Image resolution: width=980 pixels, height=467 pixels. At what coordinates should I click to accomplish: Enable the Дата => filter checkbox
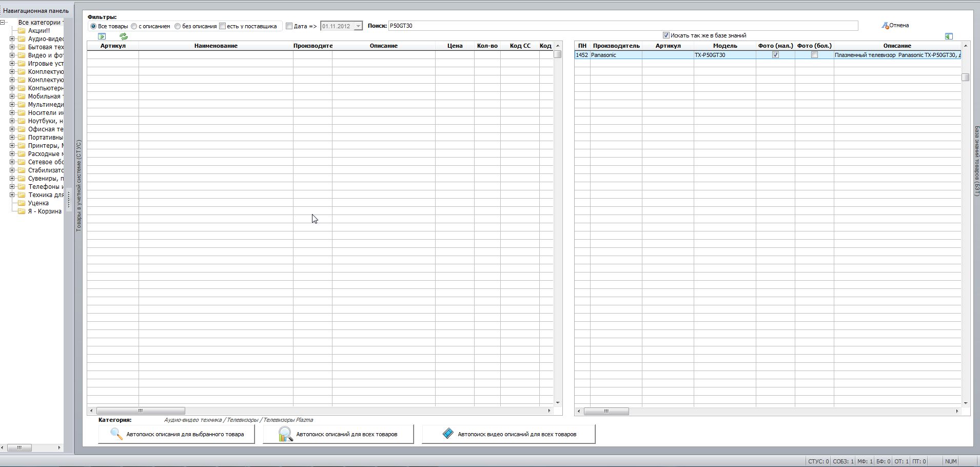pyautogui.click(x=289, y=26)
